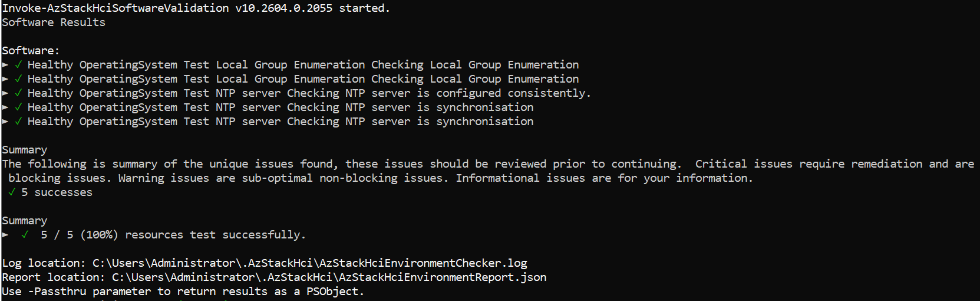Click checkmark next to 5 / 5 (100%)
Viewport: 980px width, 301px height.
[25, 234]
